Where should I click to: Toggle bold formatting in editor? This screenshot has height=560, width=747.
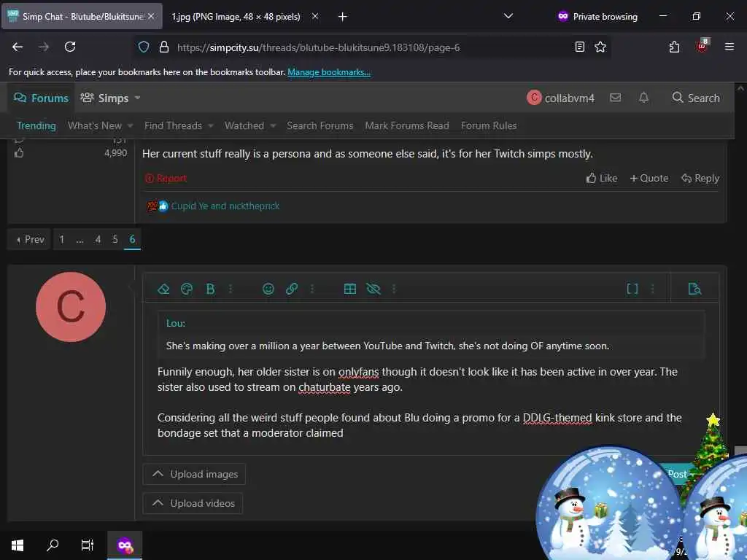tap(210, 289)
